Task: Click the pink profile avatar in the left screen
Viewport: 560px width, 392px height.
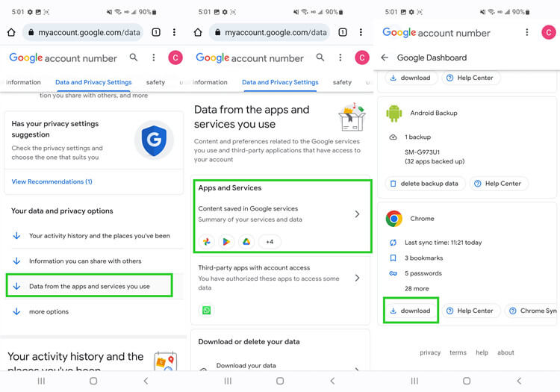Action: click(175, 57)
